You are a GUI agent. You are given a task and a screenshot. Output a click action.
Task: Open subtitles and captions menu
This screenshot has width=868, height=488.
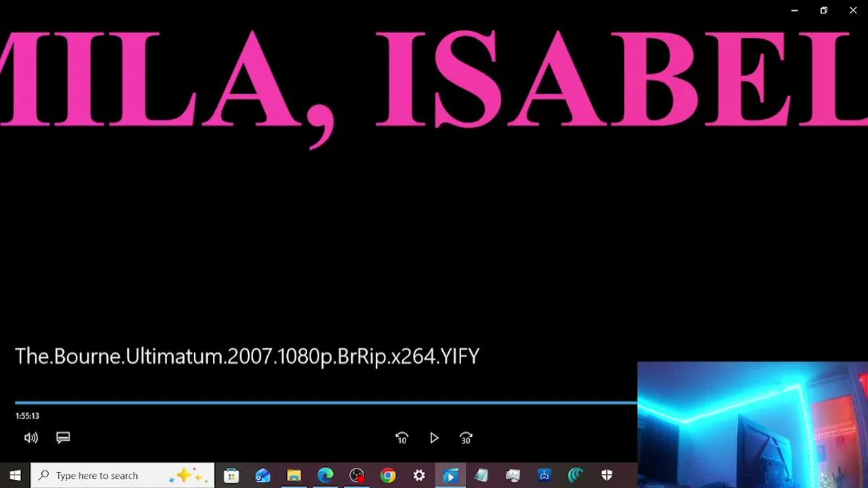(x=63, y=438)
